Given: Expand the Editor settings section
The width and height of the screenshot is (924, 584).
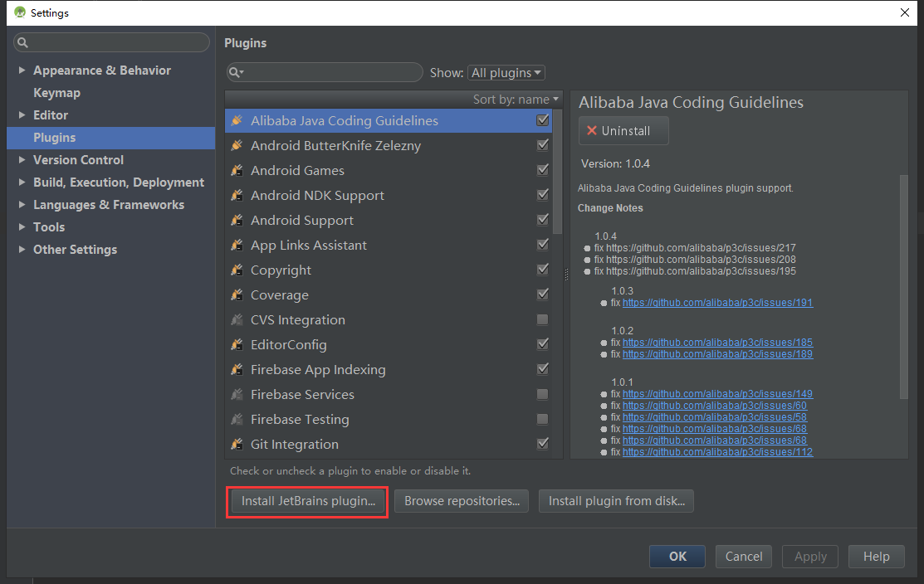Looking at the screenshot, I should (22, 114).
